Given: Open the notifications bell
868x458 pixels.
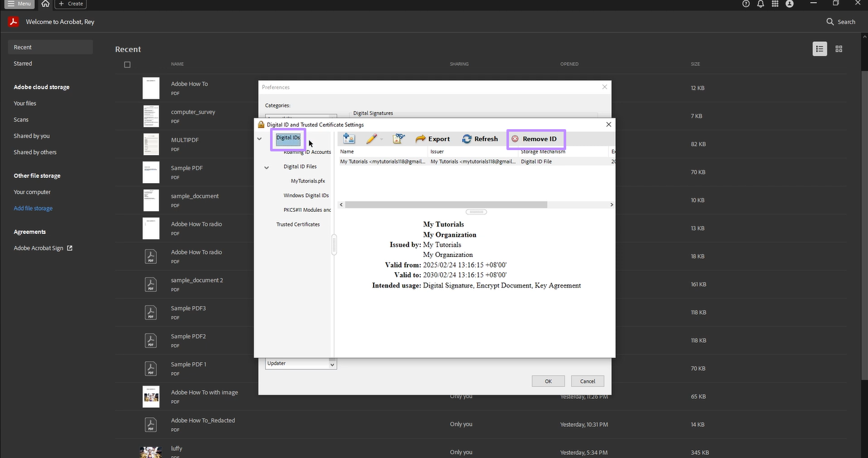Looking at the screenshot, I should click(x=761, y=4).
